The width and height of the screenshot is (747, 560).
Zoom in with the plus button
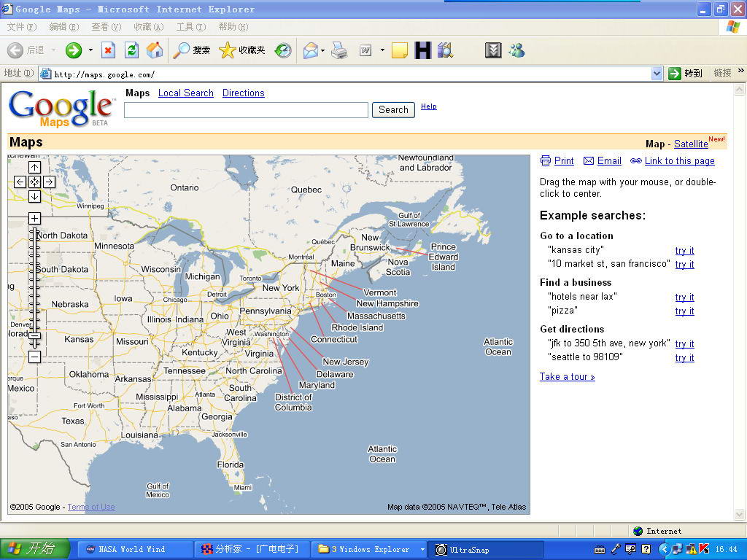(x=34, y=219)
